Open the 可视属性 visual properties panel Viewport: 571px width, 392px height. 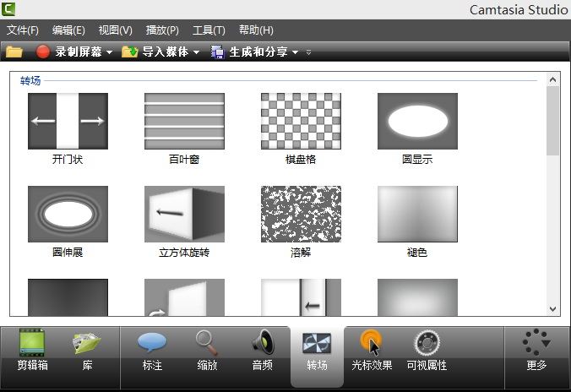427,350
